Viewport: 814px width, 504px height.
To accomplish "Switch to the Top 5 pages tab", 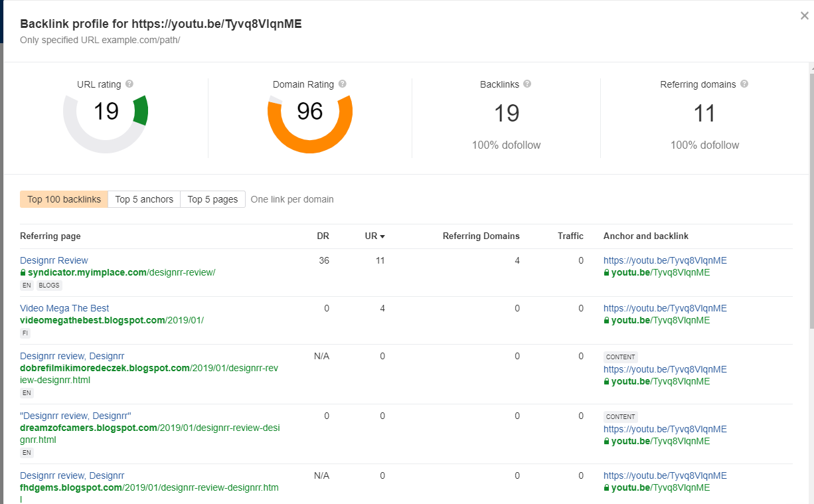I will click(212, 199).
